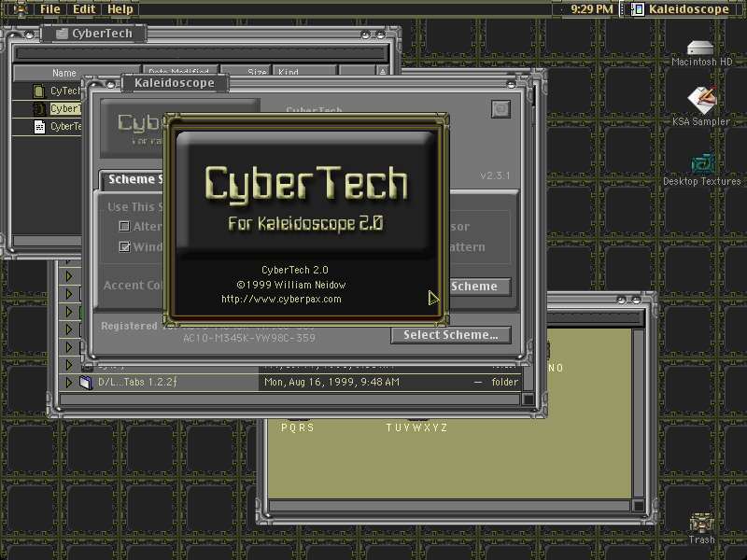Click the D/L...Tabs 1.2.2 folder name
The height and width of the screenshot is (560, 747).
[137, 382]
